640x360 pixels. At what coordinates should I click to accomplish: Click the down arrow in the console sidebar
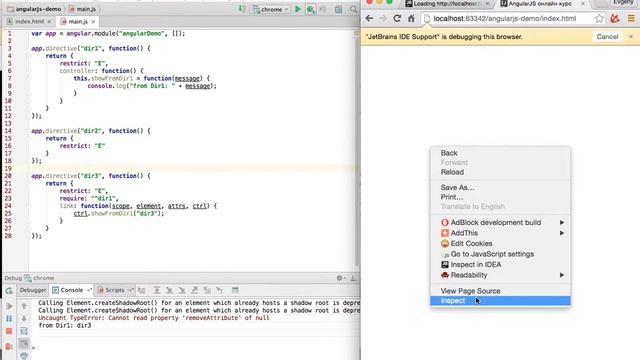coord(24,318)
